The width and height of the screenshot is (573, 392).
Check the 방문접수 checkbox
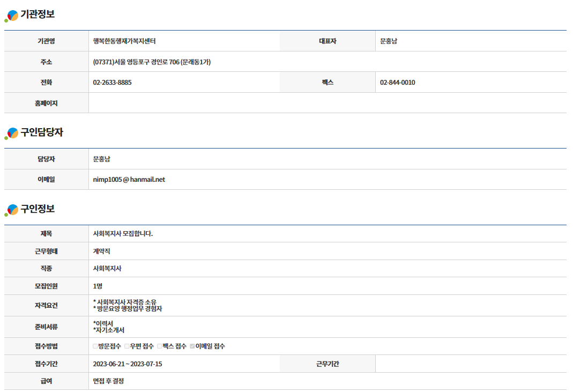click(95, 346)
